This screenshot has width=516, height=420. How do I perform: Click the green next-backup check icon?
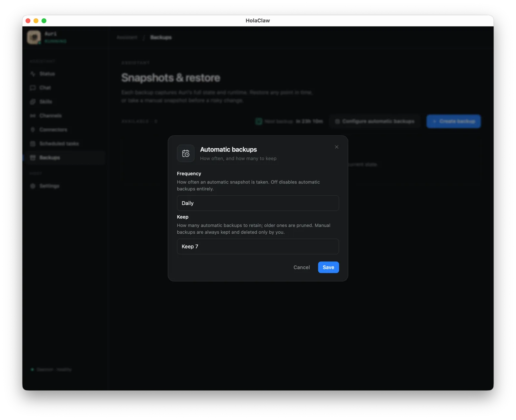(x=259, y=121)
